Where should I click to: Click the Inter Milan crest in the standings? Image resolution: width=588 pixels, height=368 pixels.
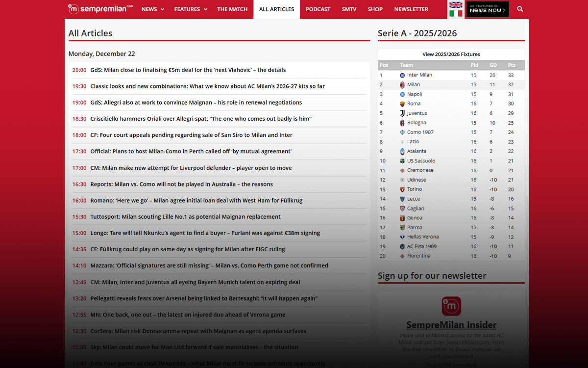(x=403, y=75)
